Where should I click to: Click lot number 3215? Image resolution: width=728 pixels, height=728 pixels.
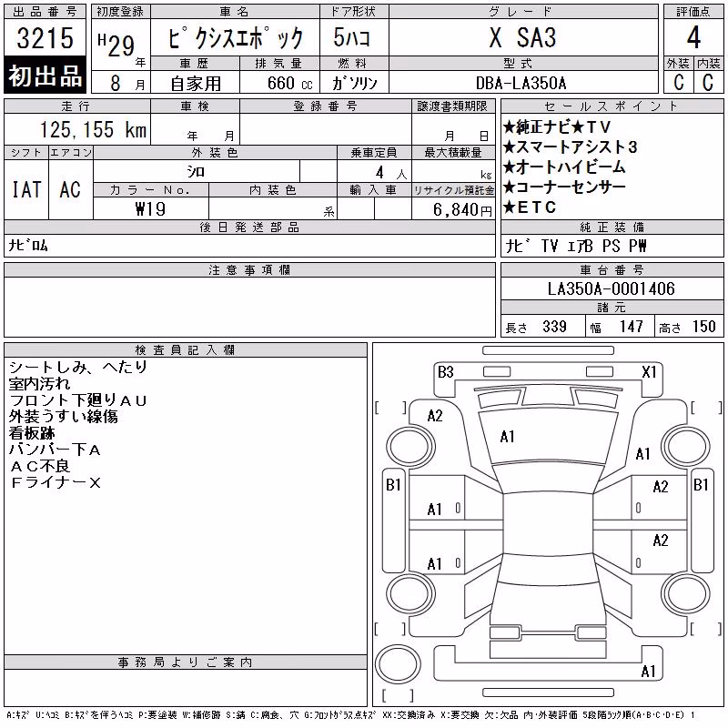(x=45, y=37)
